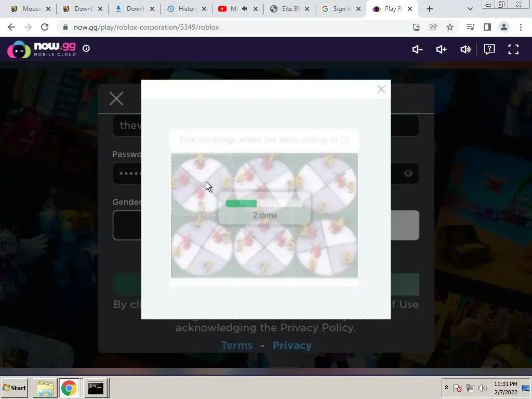Viewport: 532px width, 399px height.
Task: Go back to the previous page
Action: pos(11,27)
